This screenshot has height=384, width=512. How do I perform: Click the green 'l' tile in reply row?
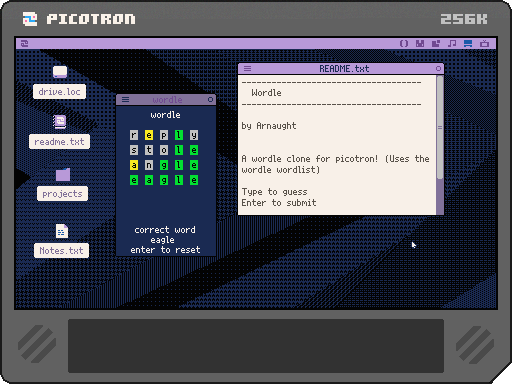tap(179, 135)
